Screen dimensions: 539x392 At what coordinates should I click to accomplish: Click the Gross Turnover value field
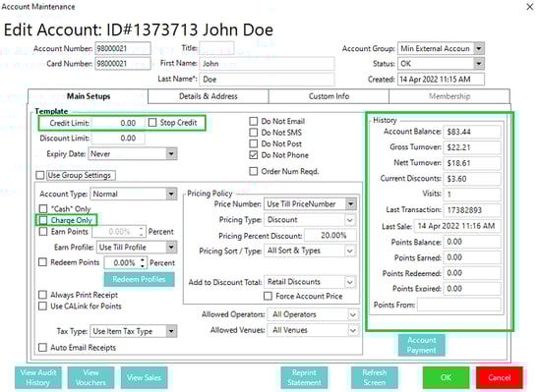[472, 147]
